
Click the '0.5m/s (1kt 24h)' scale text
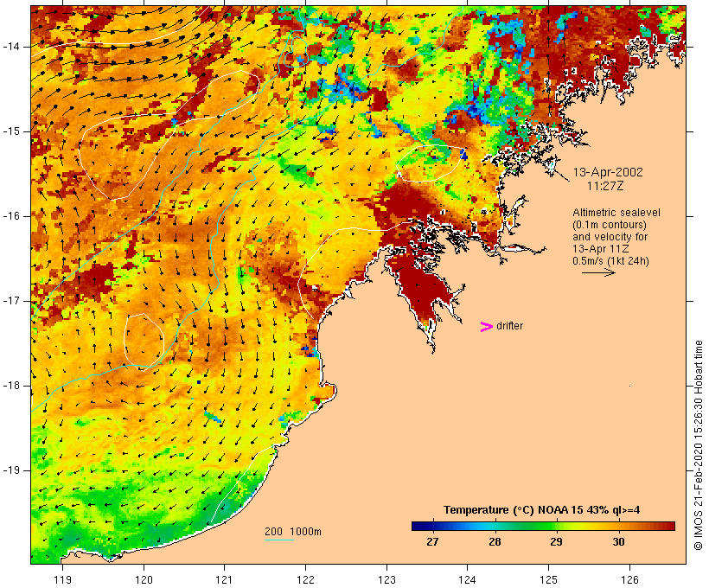[610, 261]
